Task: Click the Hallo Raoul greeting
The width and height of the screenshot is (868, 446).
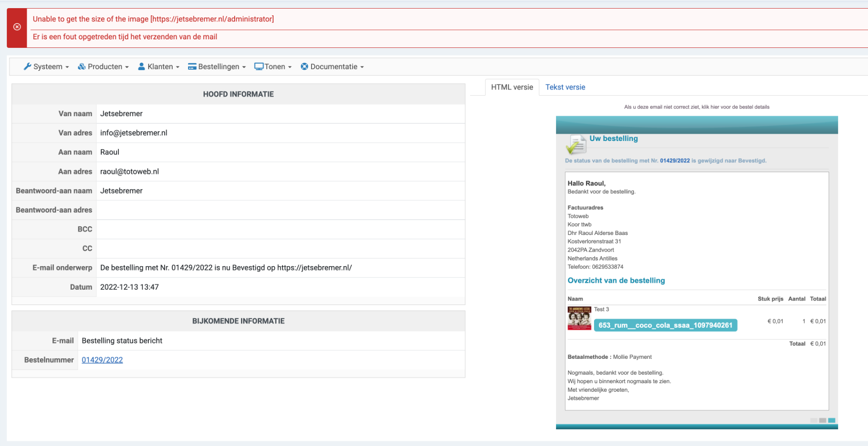Action: tap(586, 183)
